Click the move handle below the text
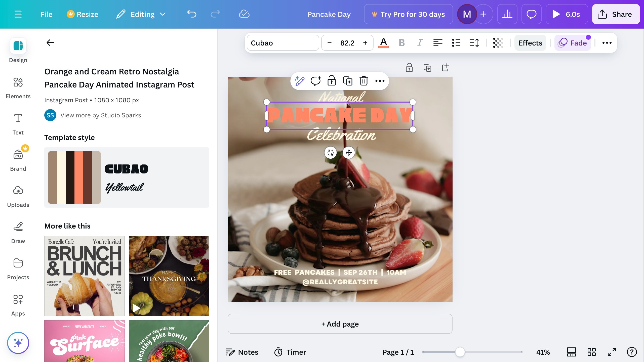Screen dimensions: 644x362 tap(349, 153)
